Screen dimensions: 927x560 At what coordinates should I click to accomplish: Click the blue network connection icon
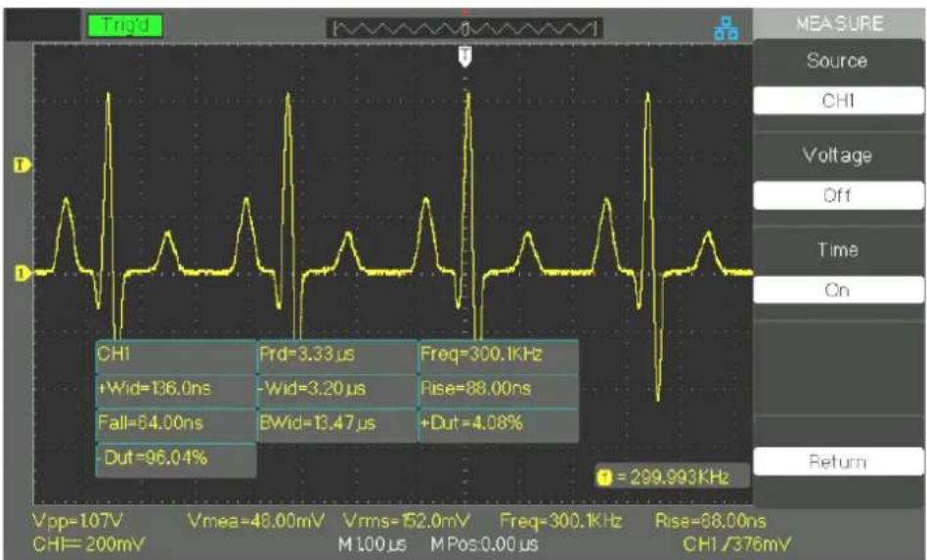pos(726,27)
